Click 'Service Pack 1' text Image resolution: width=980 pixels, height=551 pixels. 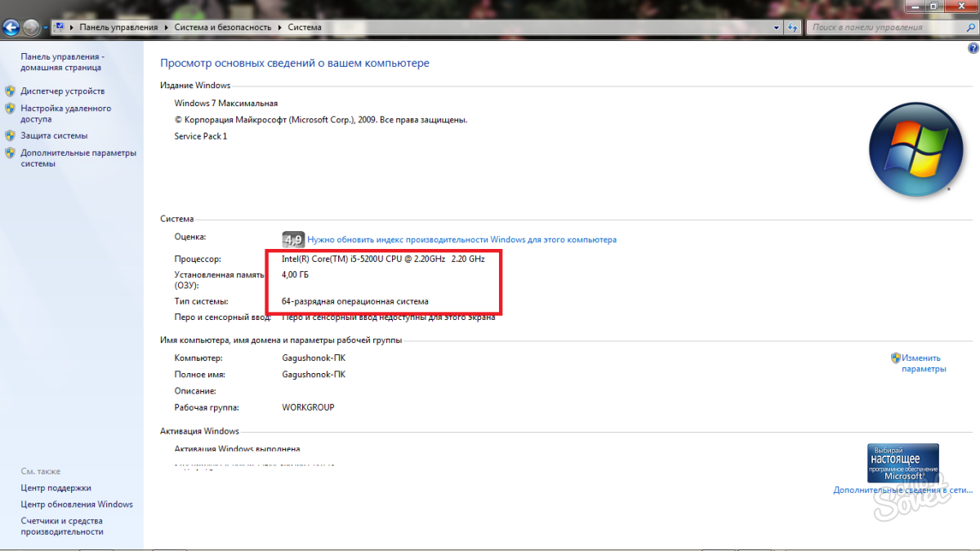[201, 136]
